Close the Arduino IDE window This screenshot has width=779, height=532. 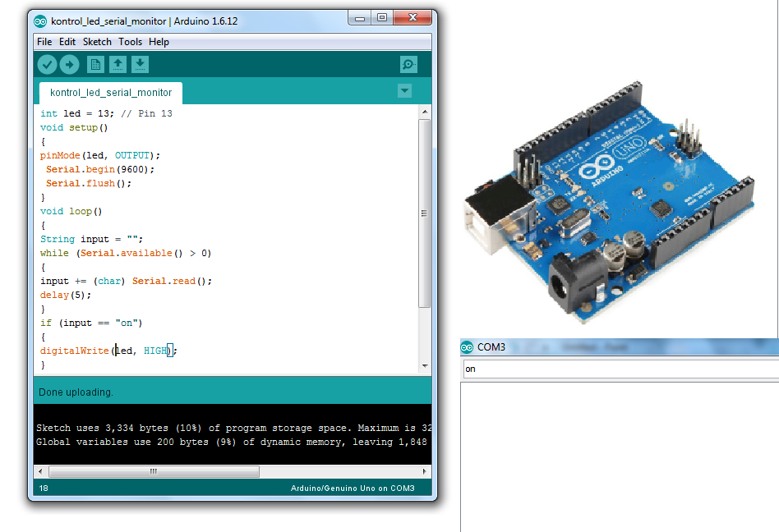[x=413, y=18]
